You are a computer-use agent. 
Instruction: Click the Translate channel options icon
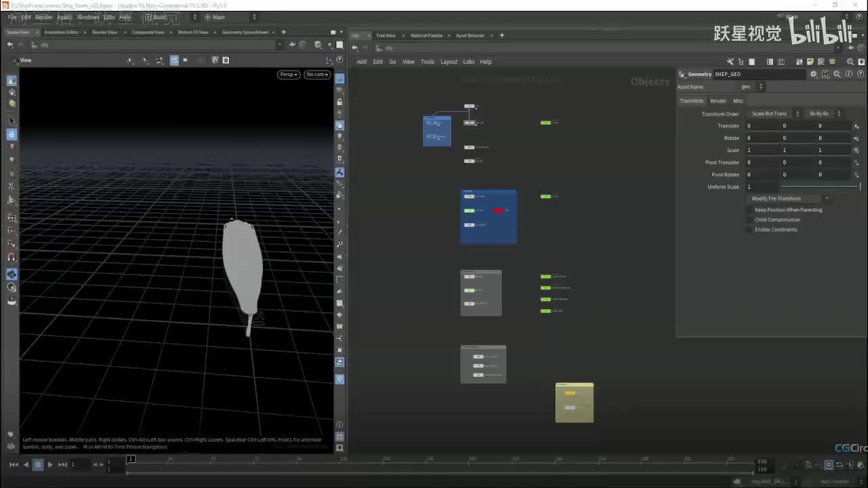[856, 126]
